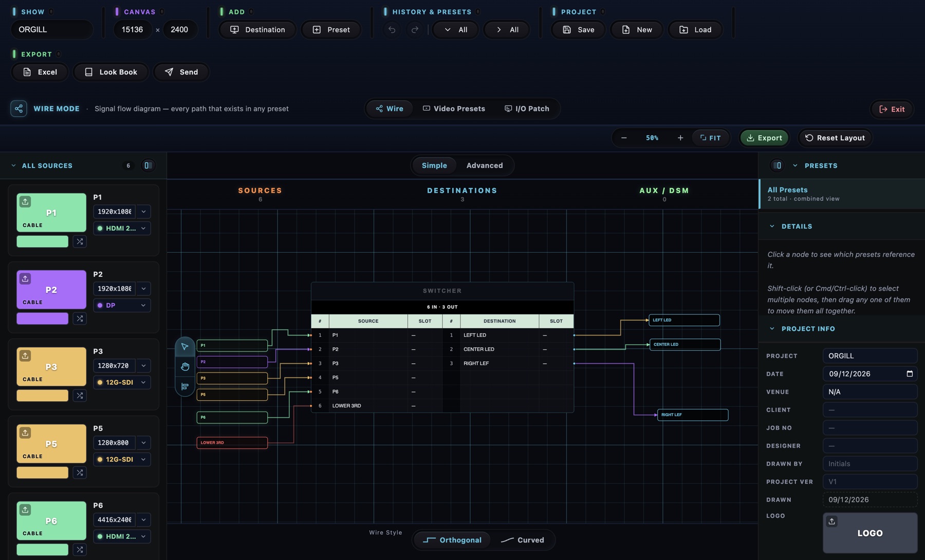Shuffle color for P6 source
Viewport: 925px width, 560px height.
(80, 550)
